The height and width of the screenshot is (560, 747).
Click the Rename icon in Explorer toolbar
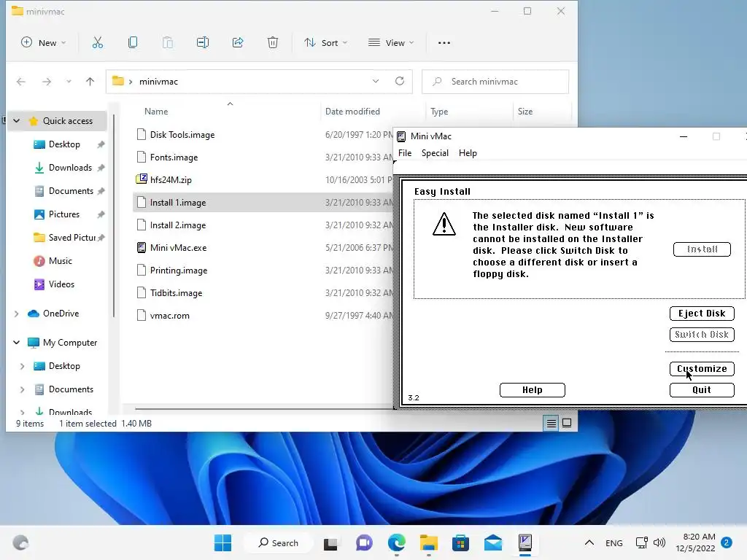click(x=203, y=43)
